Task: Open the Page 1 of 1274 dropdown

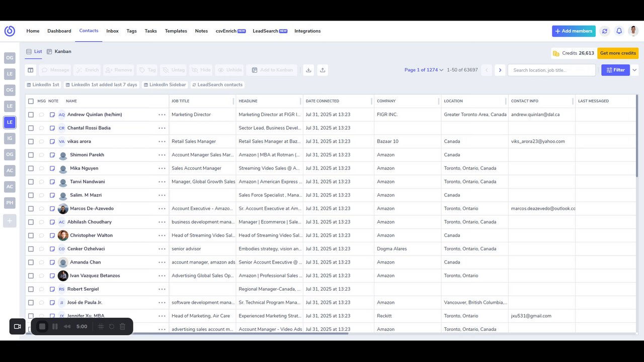Action: pos(424,70)
